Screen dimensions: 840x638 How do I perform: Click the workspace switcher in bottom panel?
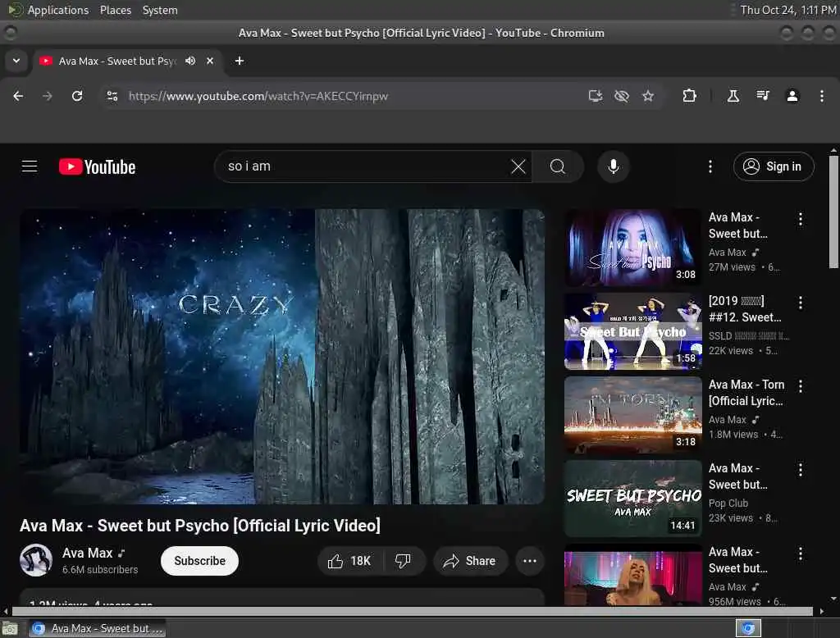(x=748, y=628)
